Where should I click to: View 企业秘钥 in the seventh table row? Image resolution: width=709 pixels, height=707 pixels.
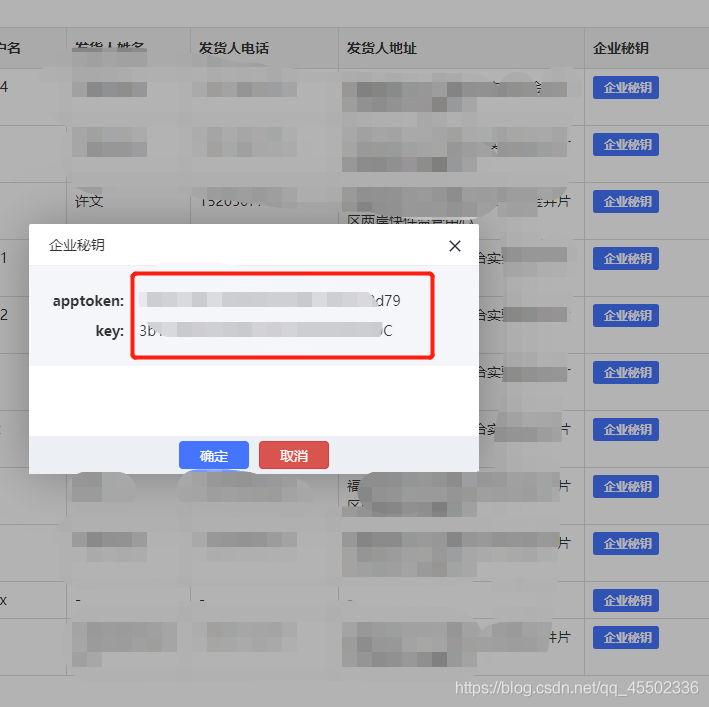click(x=626, y=430)
